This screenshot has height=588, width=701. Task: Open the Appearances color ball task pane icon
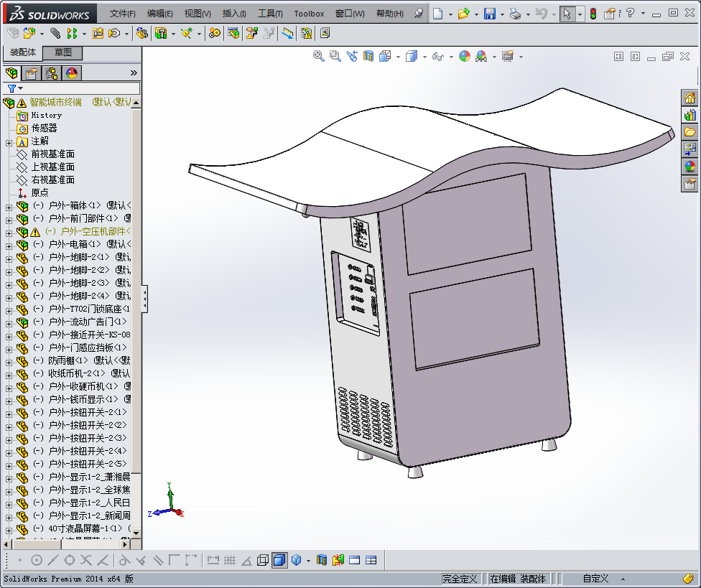690,167
